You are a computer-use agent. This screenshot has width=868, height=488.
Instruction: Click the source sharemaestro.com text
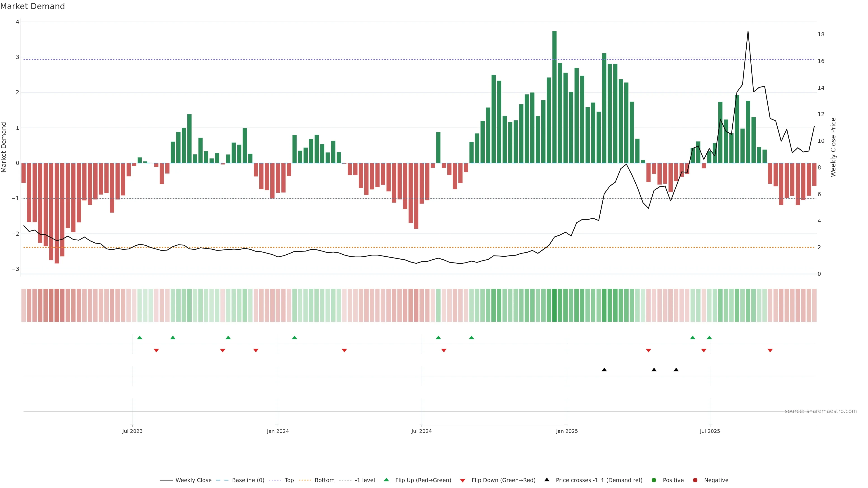pos(821,411)
